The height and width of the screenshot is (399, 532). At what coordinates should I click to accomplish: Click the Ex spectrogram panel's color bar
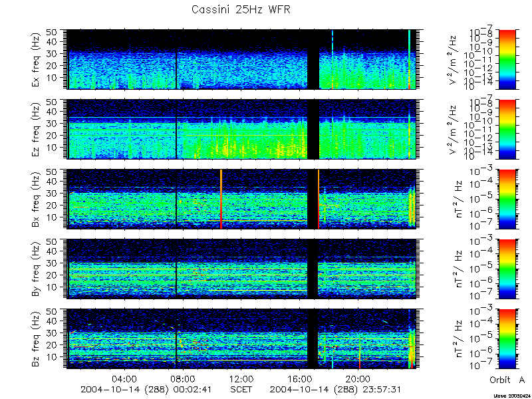coord(507,59)
